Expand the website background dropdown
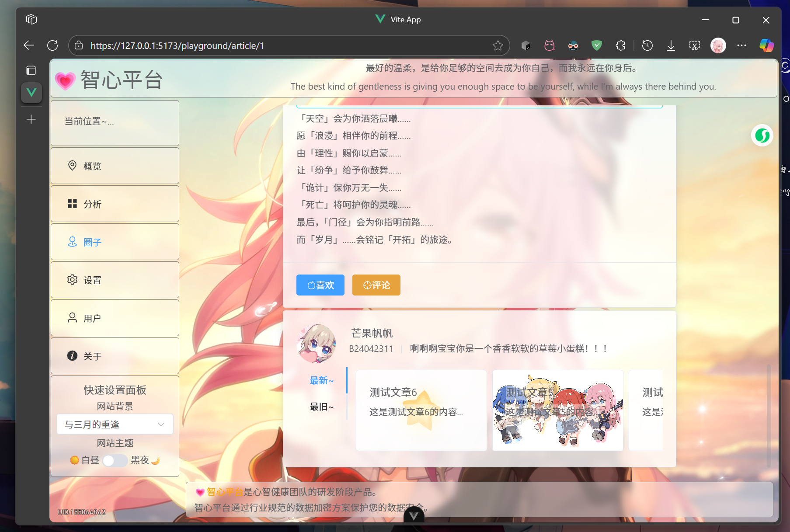 point(115,424)
